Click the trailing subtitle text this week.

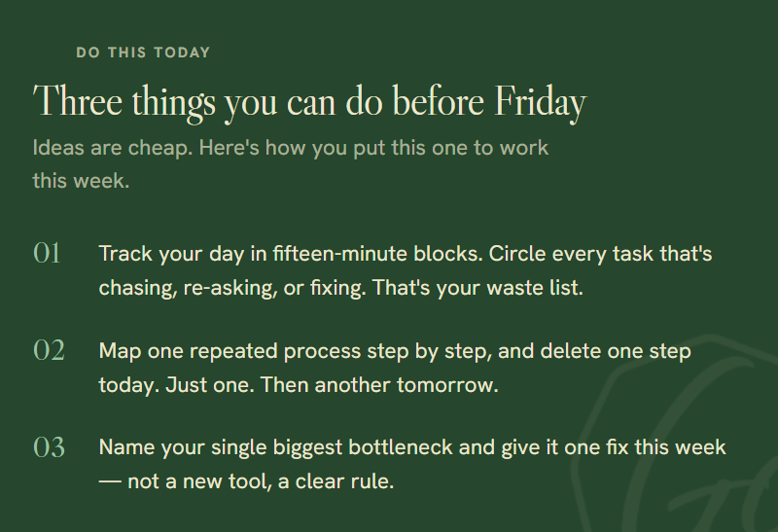[x=81, y=181]
